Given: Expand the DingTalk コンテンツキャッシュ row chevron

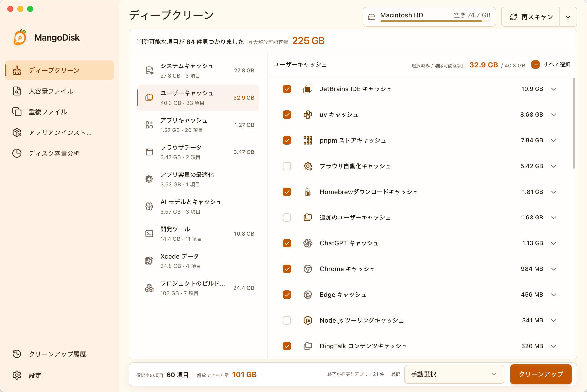Looking at the screenshot, I should point(553,346).
